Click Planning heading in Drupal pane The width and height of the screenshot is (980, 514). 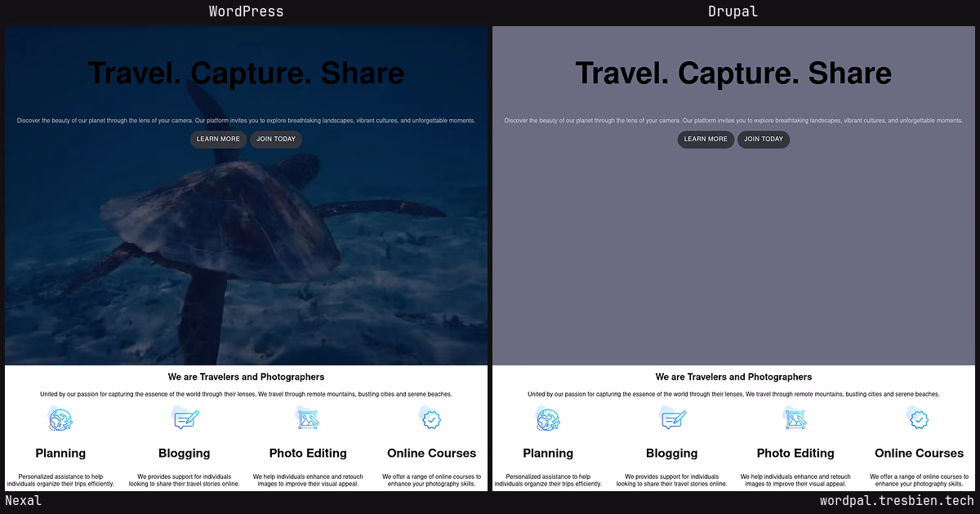pos(548,454)
